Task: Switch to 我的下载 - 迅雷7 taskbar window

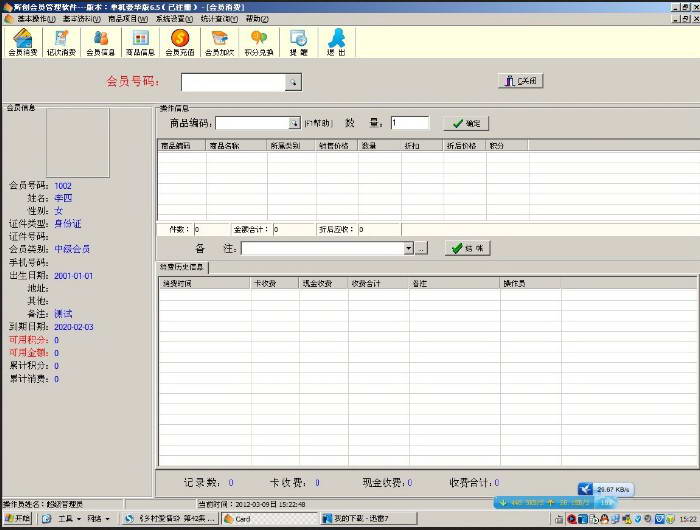Action: (x=369, y=519)
